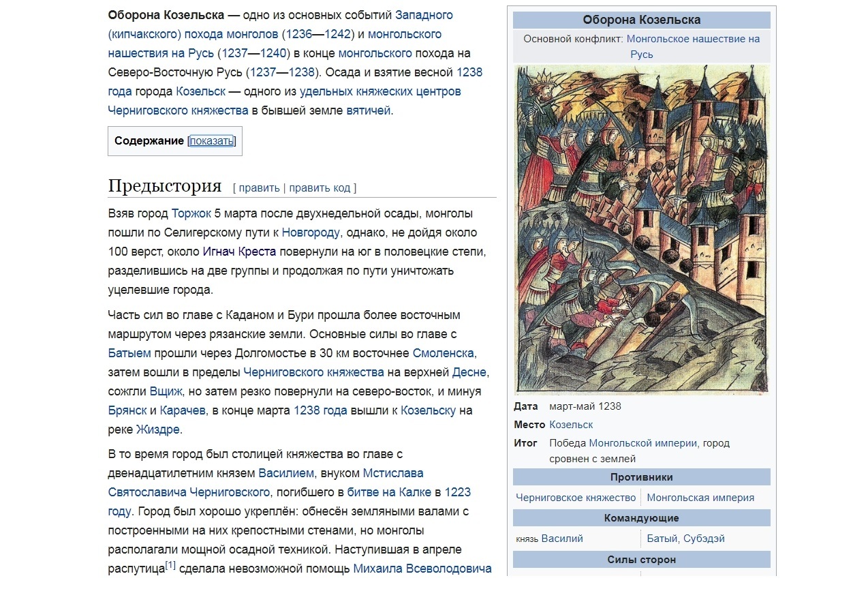Open 'Карачев' link
Screen dimensions: 868x589
[183, 410]
